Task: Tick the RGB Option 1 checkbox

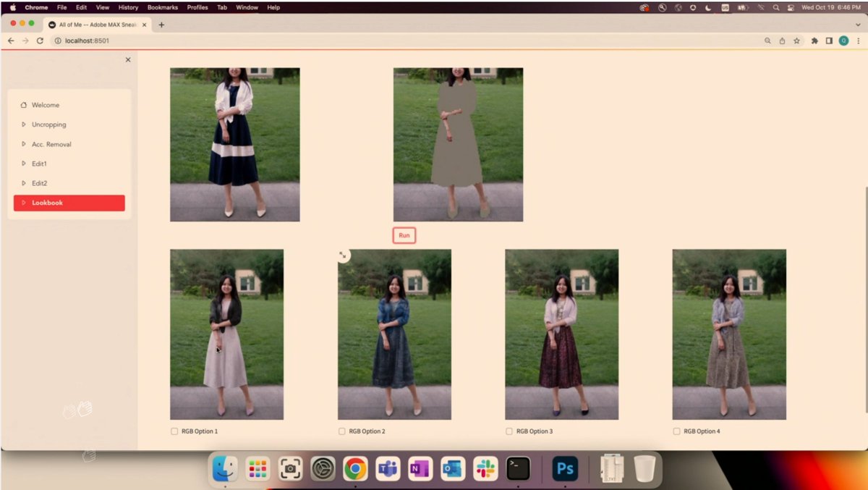Action: coord(174,431)
